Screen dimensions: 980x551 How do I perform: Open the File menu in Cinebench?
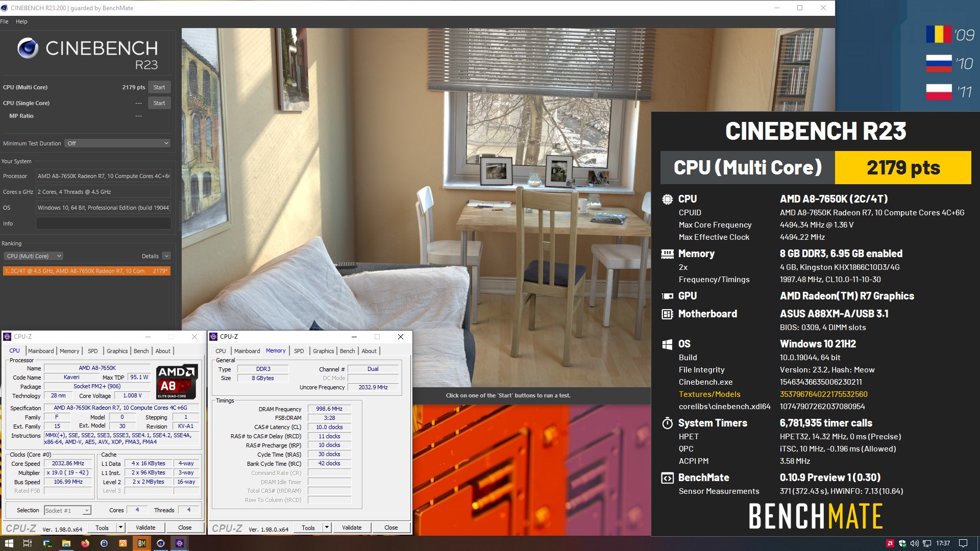point(5,21)
